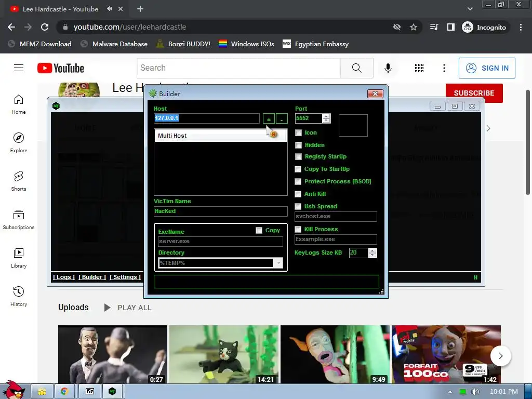Viewport: 532px width, 399px height.
Task: Open the 0:27 video thumbnail
Action: [113, 354]
